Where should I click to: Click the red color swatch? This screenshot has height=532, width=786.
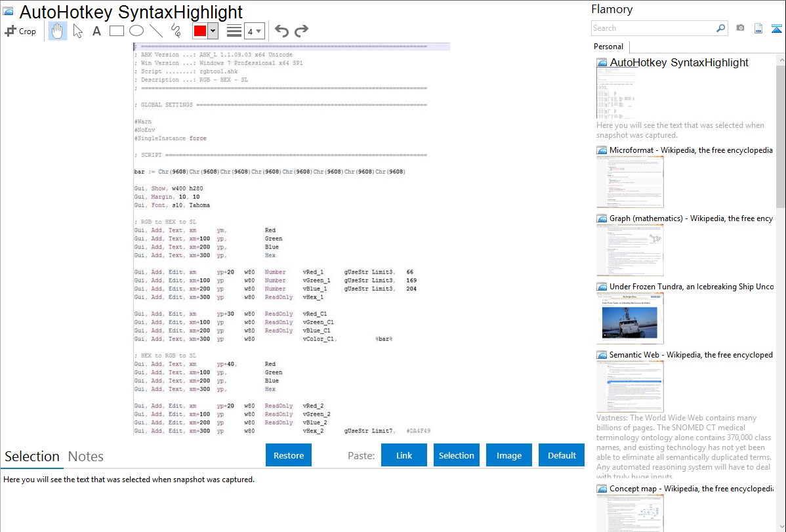coord(200,31)
